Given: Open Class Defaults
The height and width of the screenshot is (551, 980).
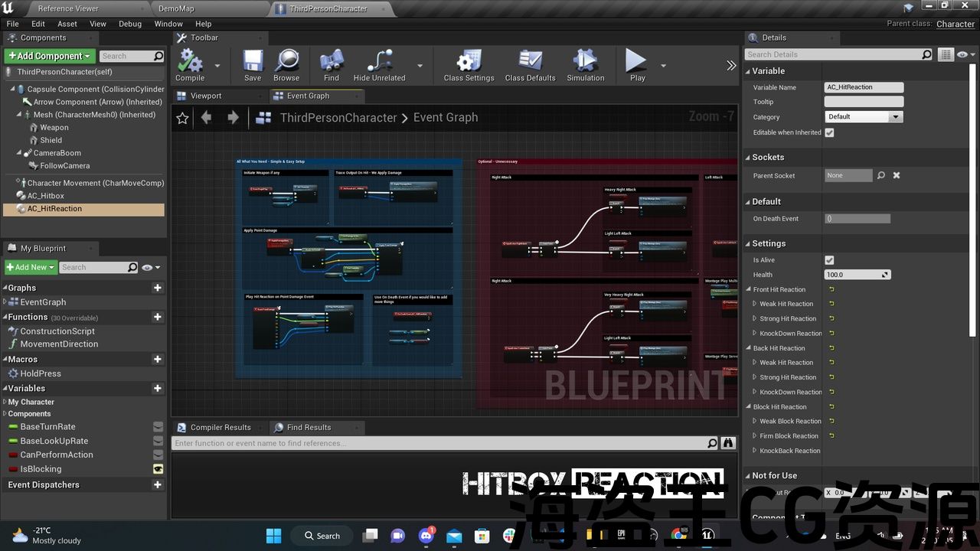Looking at the screenshot, I should (x=530, y=64).
